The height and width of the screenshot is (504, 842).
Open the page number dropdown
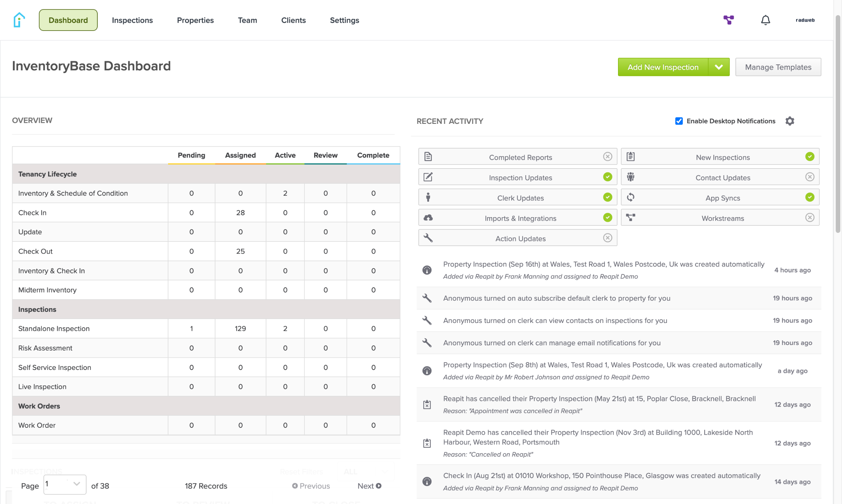coord(65,485)
